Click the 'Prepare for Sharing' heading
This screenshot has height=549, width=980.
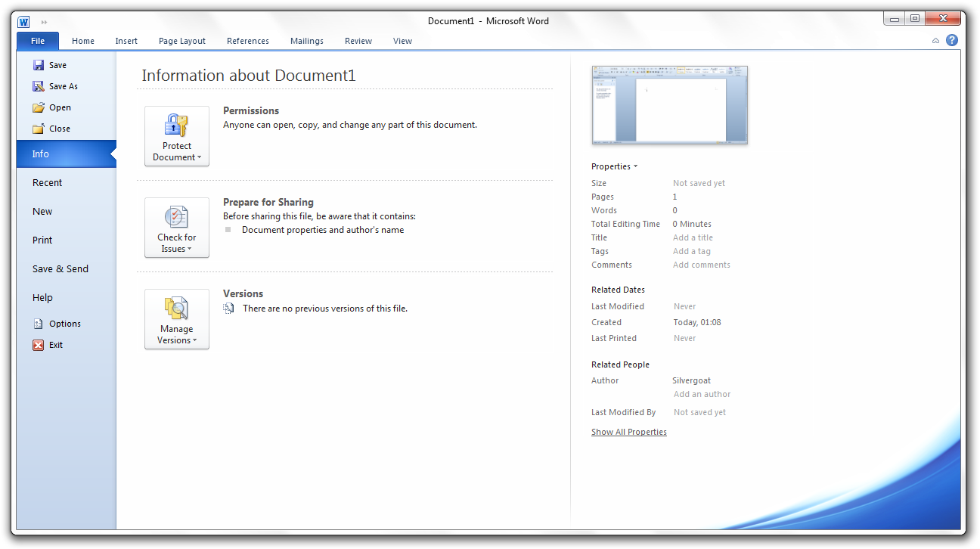pos(268,203)
